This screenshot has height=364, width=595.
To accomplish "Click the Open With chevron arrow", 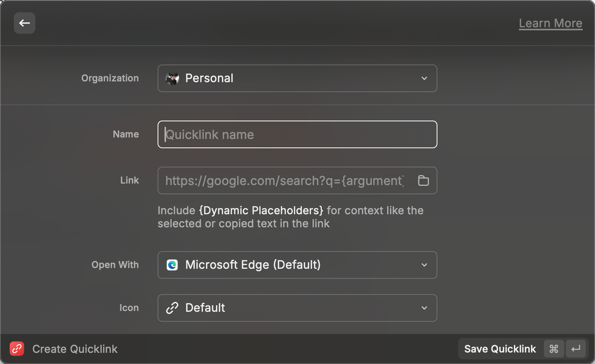I will pos(424,265).
